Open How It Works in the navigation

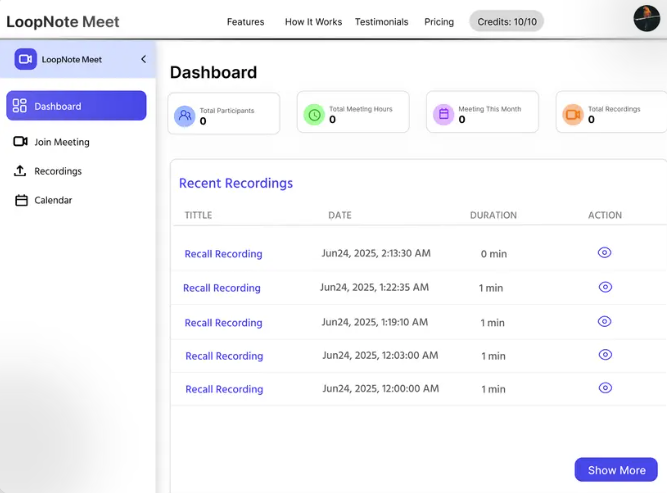(314, 22)
